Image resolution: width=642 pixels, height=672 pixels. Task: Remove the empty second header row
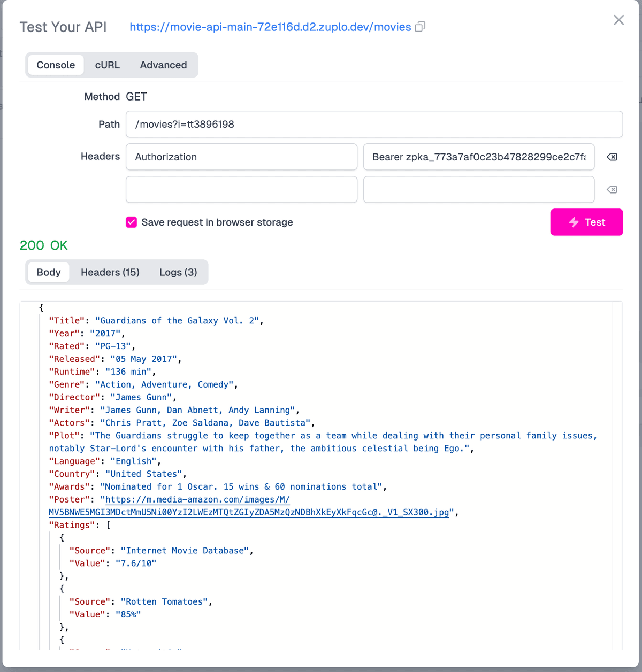pos(612,189)
